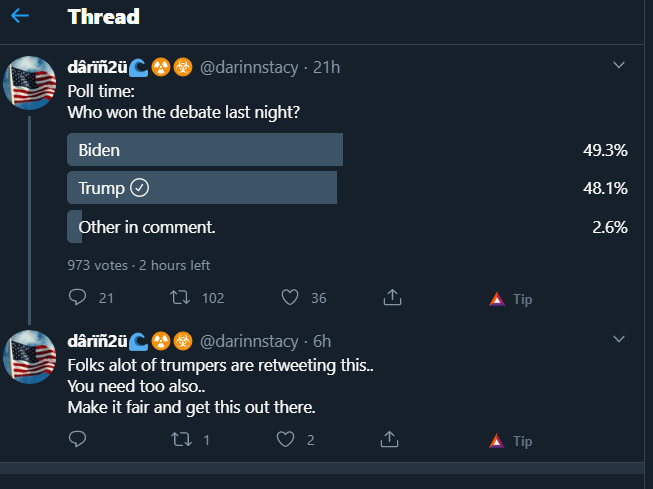Click the flag avatar on the poll tweet
The width and height of the screenshot is (653, 489).
30,82
